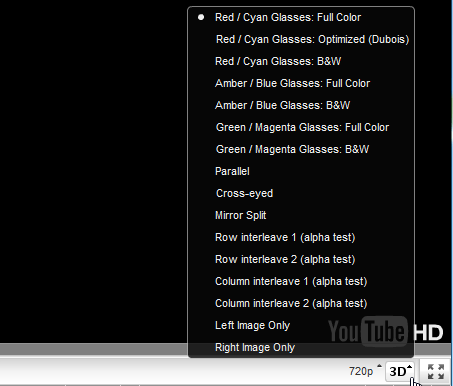The height and width of the screenshot is (386, 453).
Task: Open the 720p quality dropdown
Action: [365, 371]
